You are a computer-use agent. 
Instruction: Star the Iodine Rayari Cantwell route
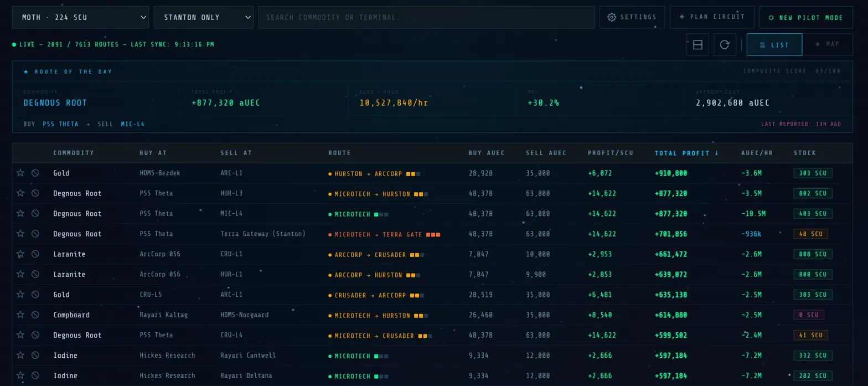(x=20, y=355)
